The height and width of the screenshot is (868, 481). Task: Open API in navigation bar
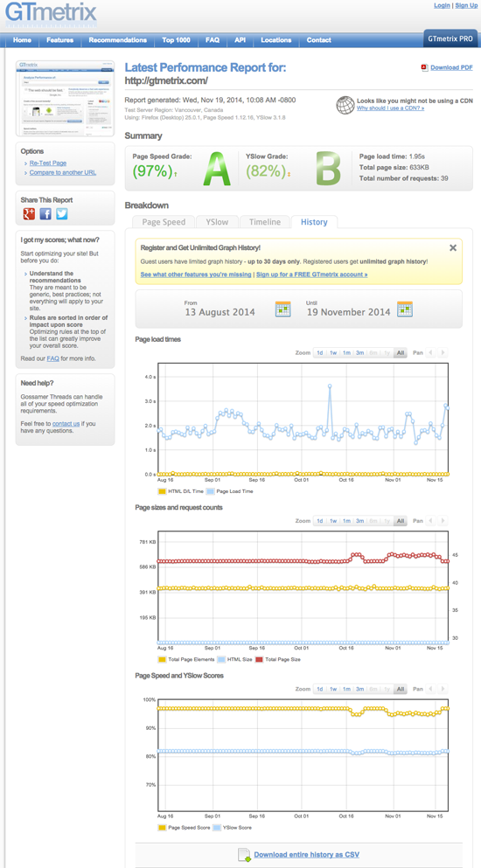240,40
